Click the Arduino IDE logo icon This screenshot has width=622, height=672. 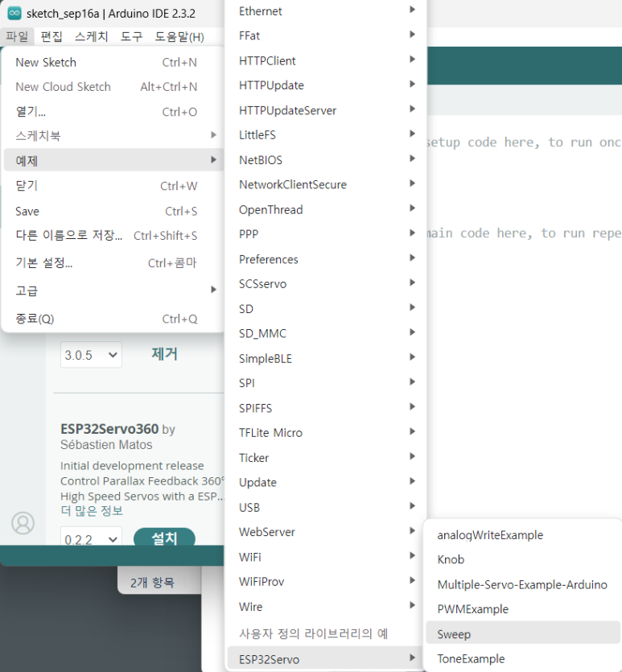14,14
